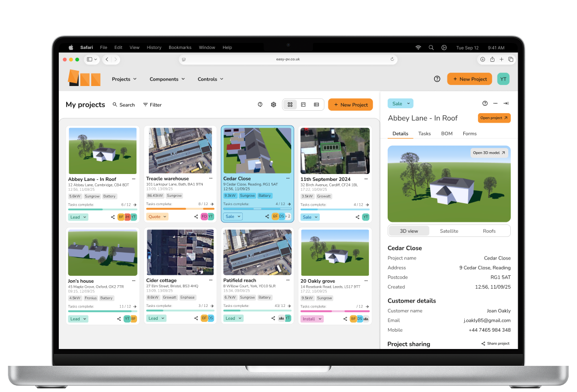Open the Quote status dropdown on Treacle warehouse
Viewport: 577px width, 392px height.
coord(158,217)
